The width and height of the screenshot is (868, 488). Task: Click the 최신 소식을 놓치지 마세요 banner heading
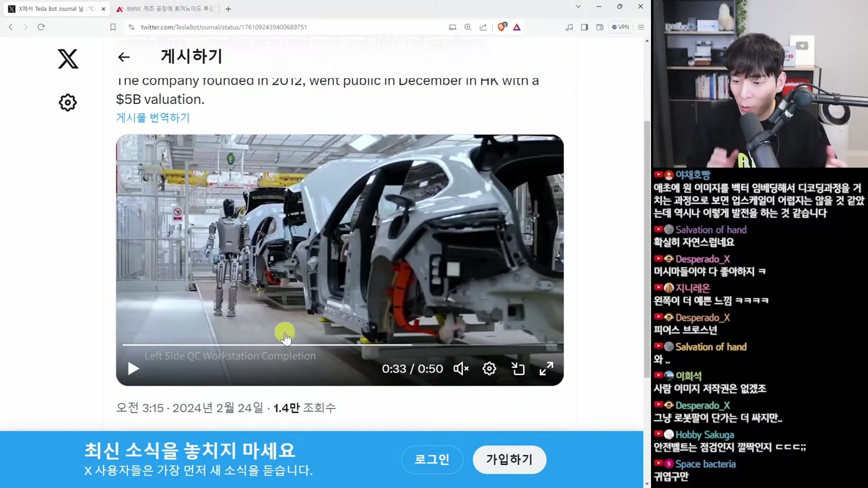point(190,450)
